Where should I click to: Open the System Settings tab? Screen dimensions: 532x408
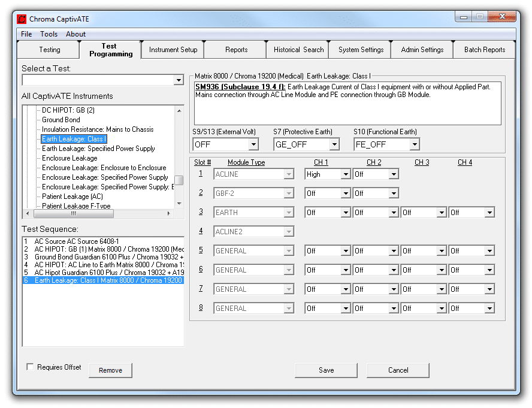[x=361, y=50]
